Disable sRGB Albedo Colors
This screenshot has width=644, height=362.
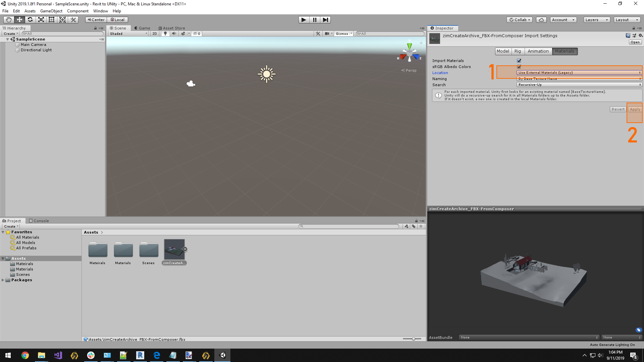tap(519, 67)
